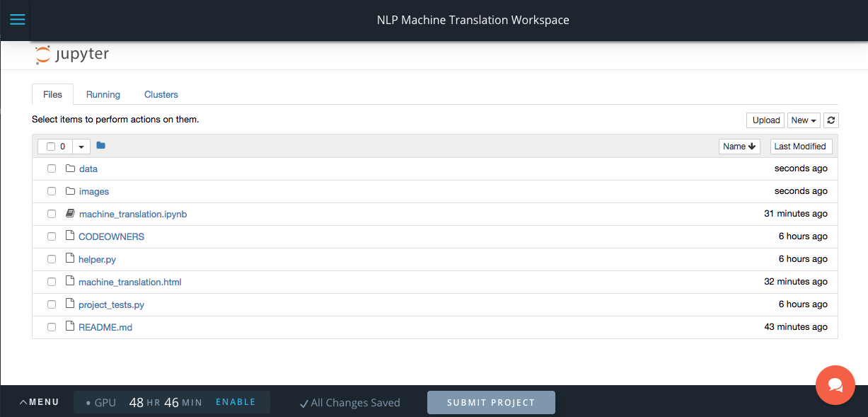Refresh the file list
The image size is (868, 417).
[831, 120]
